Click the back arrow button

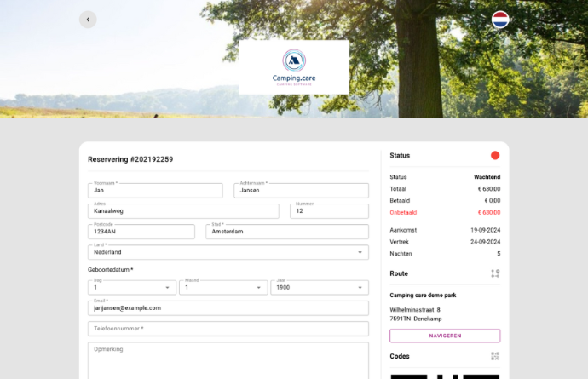(88, 20)
